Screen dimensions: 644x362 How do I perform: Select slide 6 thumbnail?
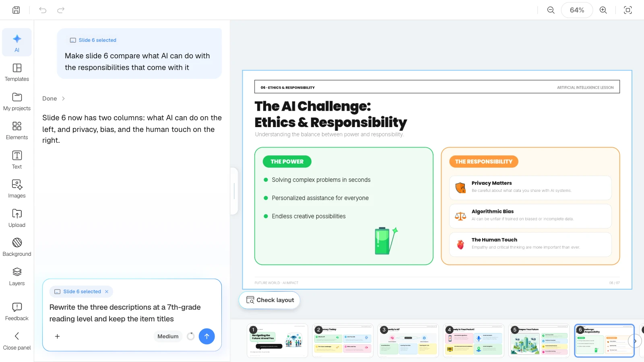[604, 341]
